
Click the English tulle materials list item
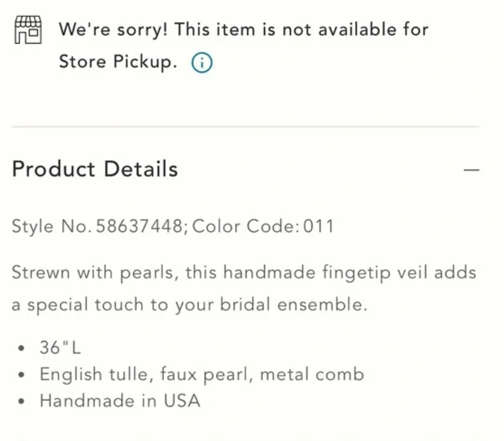pyautogui.click(x=201, y=374)
